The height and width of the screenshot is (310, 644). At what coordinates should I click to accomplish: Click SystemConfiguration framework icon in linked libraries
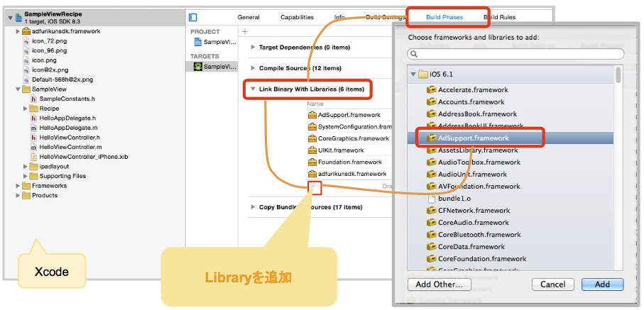point(312,127)
